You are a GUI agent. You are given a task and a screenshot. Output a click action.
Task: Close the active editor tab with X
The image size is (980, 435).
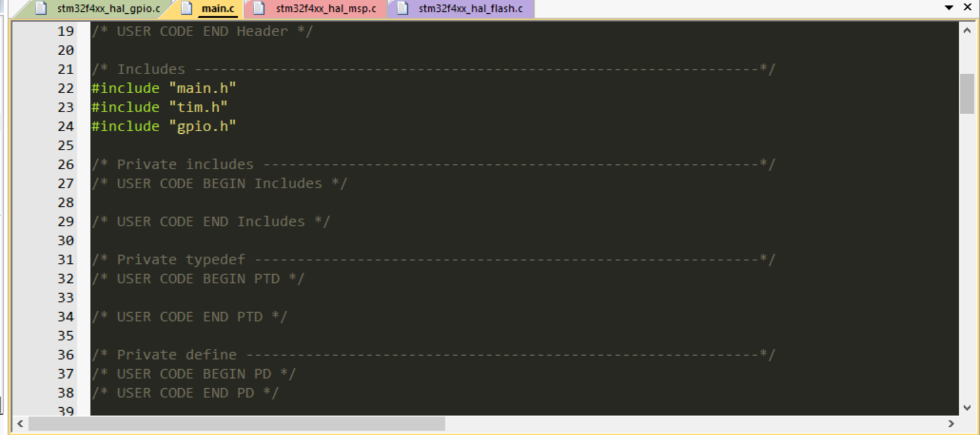click(967, 8)
